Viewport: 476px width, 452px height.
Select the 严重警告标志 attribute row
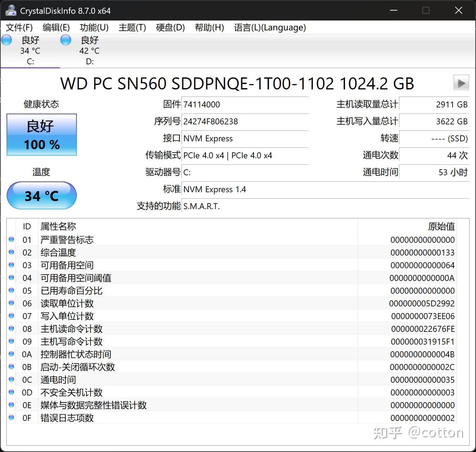[x=232, y=240]
